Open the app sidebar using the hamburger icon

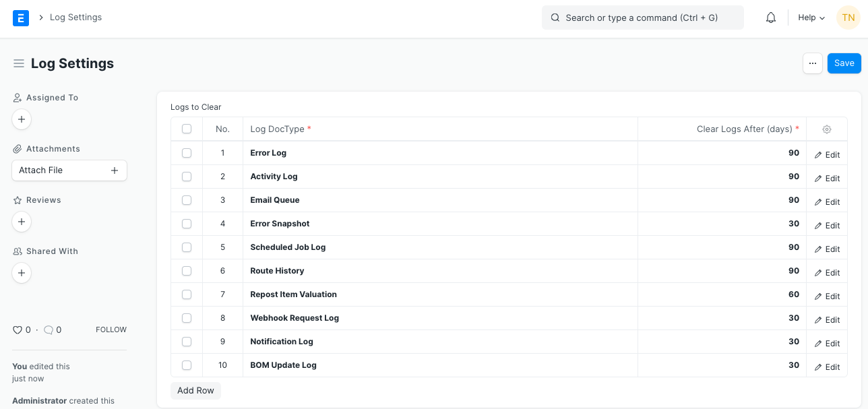tap(18, 63)
